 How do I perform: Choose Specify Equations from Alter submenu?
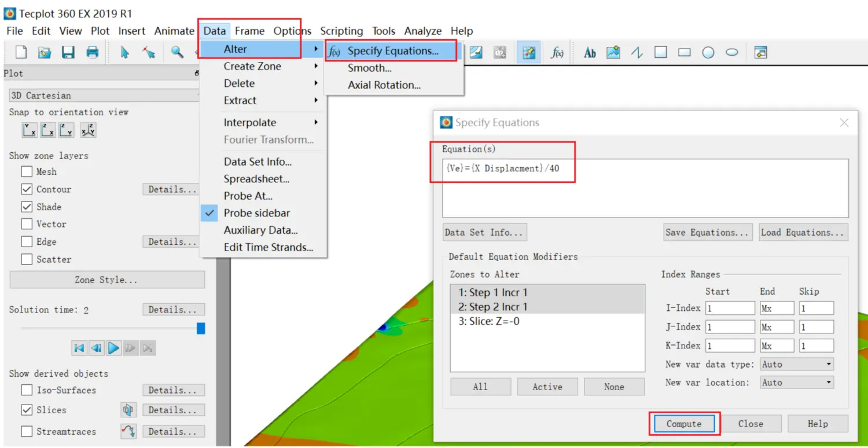pyautogui.click(x=393, y=51)
